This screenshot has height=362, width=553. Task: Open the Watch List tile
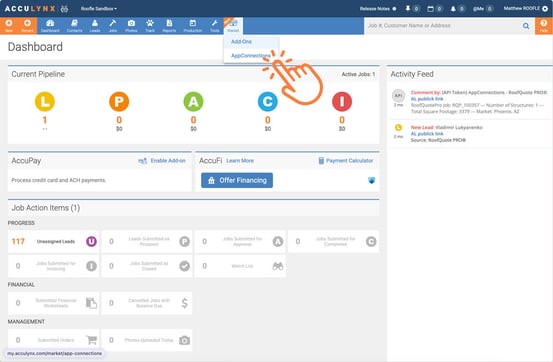(240, 266)
